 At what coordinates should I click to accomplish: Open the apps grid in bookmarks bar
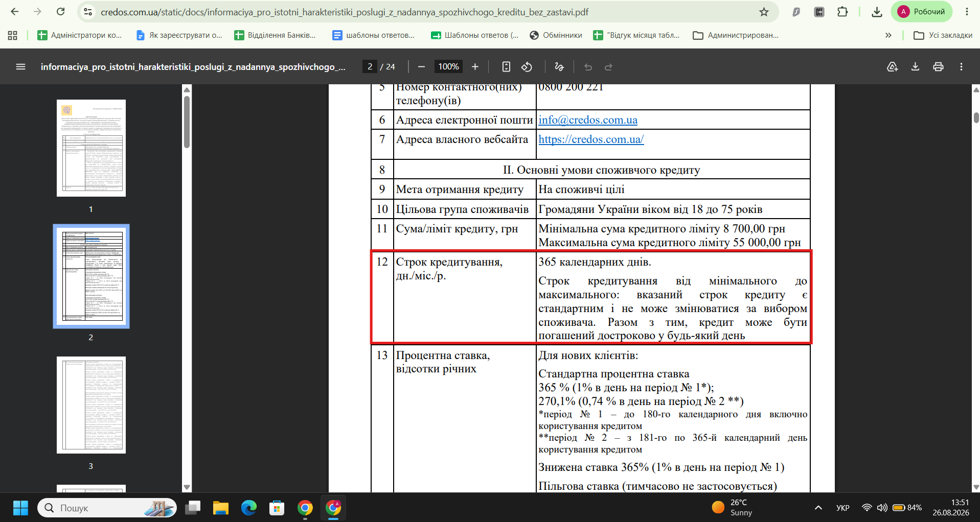pos(13,35)
